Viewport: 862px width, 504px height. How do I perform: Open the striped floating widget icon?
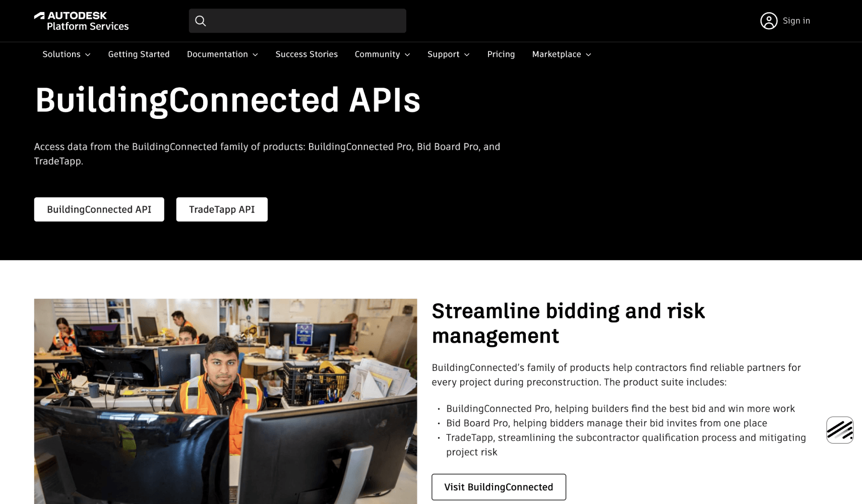[840, 430]
